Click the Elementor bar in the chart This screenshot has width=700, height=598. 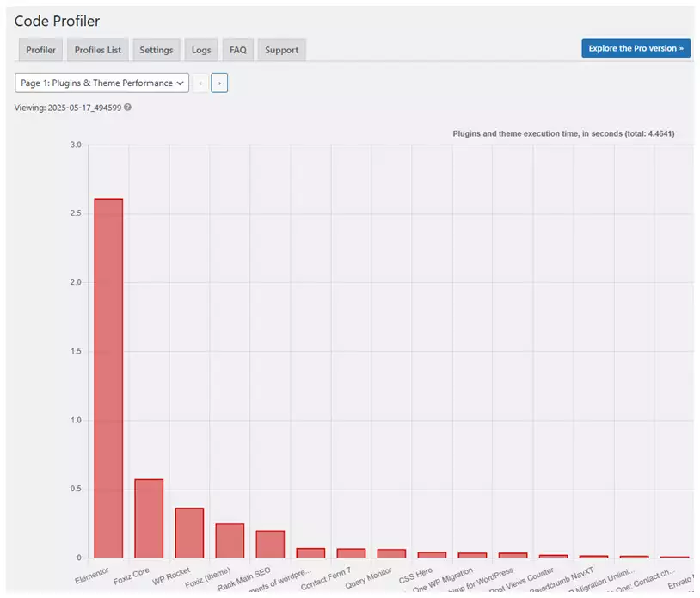click(x=108, y=378)
